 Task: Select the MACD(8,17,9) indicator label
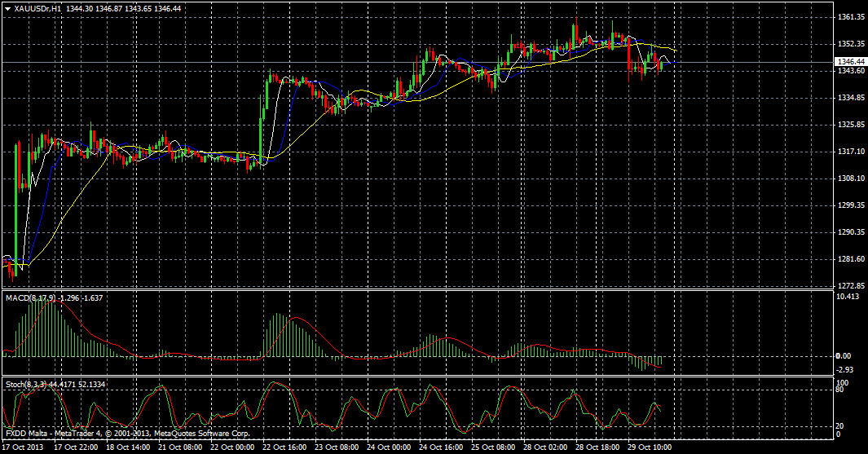[x=31, y=298]
